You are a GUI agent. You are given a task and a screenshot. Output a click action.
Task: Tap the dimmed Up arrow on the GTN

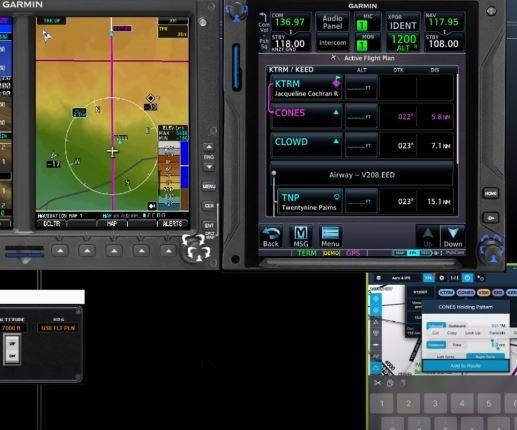point(428,236)
